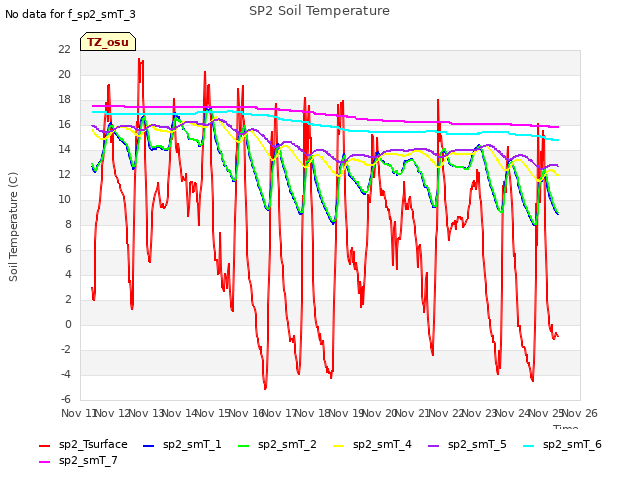Click the 22 y-axis tick label

(x=64, y=49)
